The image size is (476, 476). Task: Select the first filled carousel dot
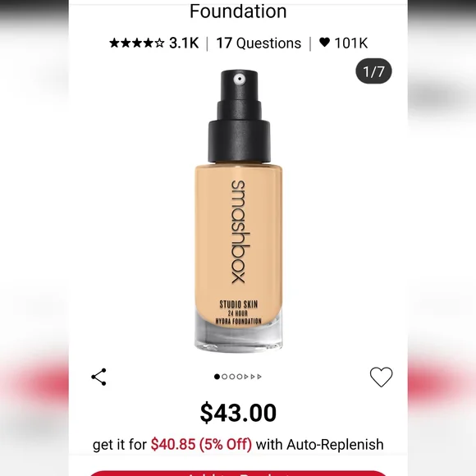coord(217,377)
